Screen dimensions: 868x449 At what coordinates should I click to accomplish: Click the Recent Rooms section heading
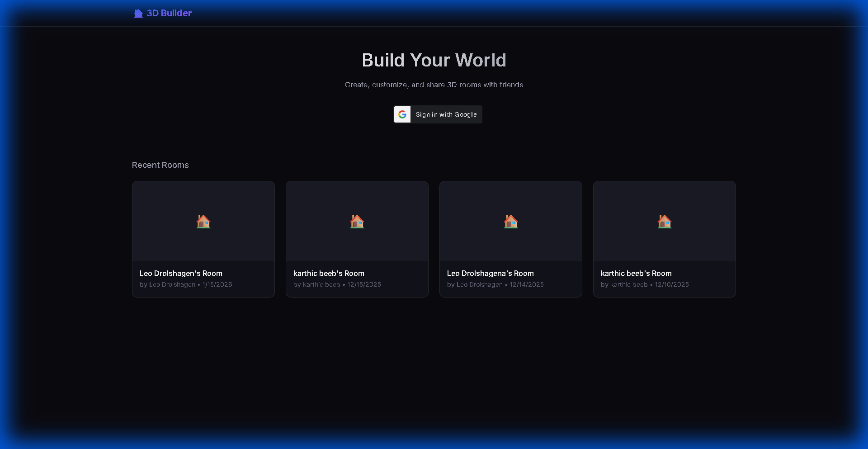tap(160, 165)
